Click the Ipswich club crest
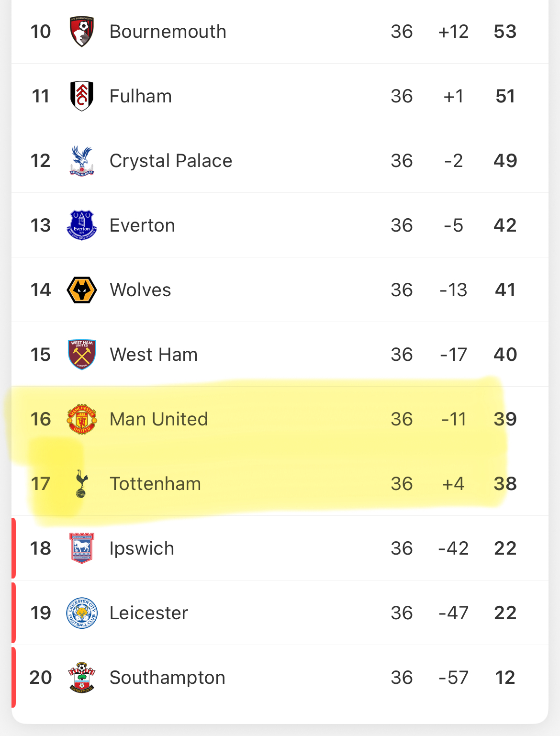The height and width of the screenshot is (736, 560). click(82, 548)
